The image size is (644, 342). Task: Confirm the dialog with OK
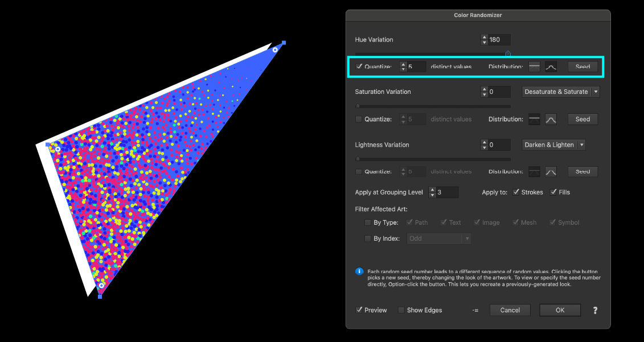click(x=560, y=310)
